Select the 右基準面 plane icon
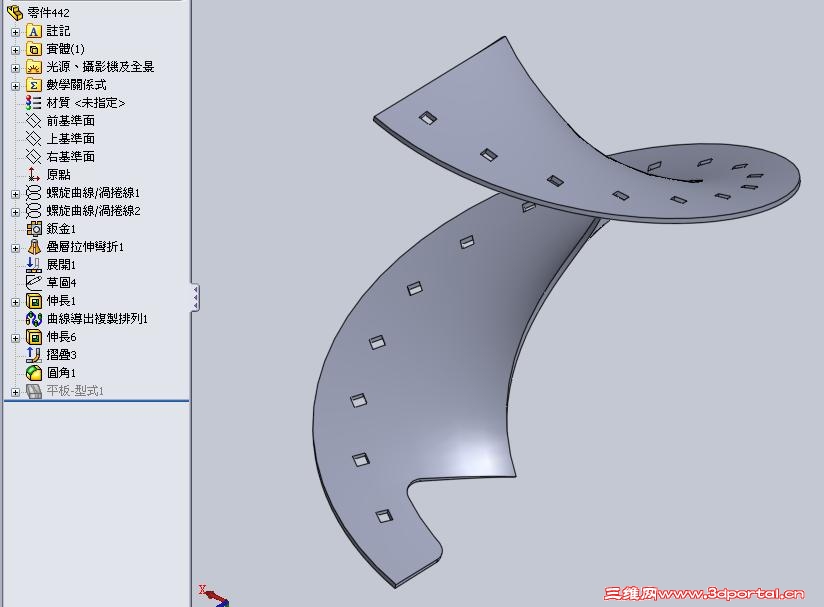 [34, 157]
